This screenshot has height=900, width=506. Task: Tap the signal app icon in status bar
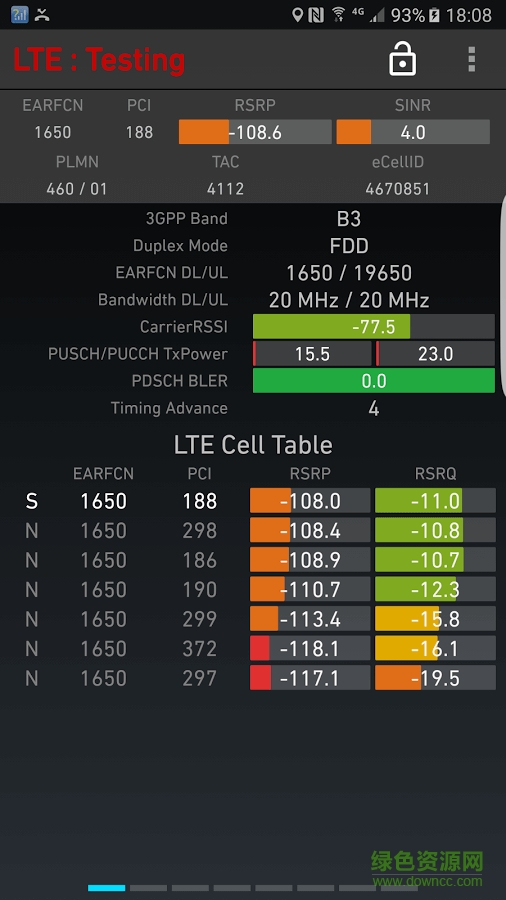(x=20, y=14)
